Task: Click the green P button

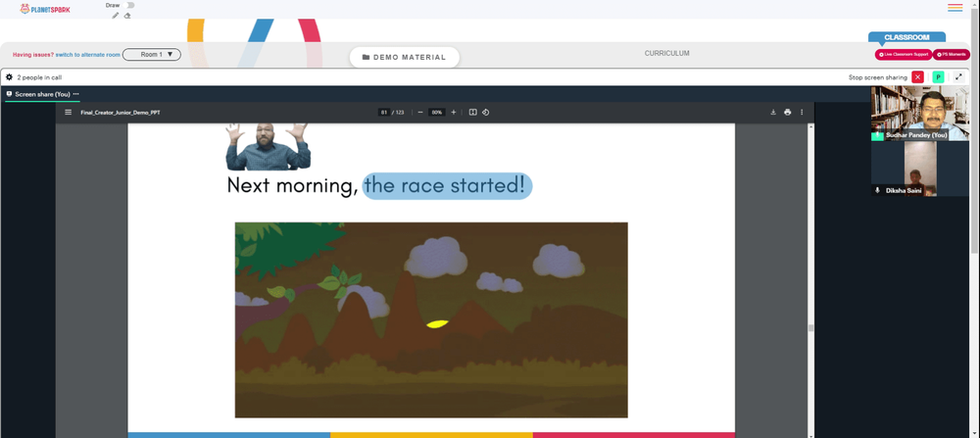Action: click(938, 77)
